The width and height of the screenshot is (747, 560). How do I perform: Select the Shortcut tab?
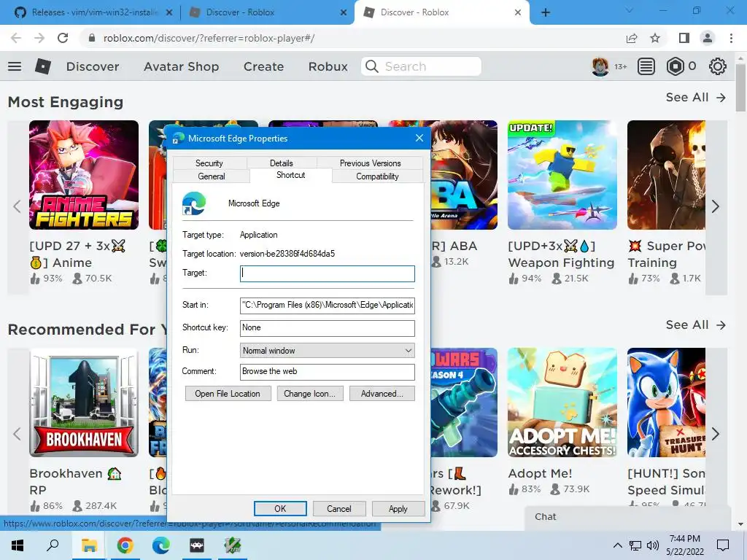tap(290, 175)
